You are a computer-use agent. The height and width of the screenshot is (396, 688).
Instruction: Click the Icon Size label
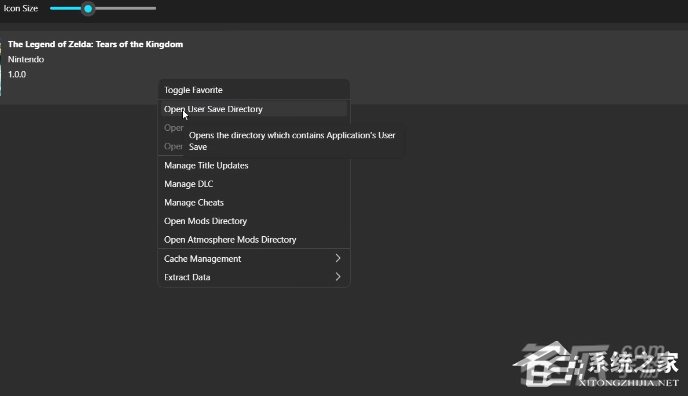[x=21, y=8]
